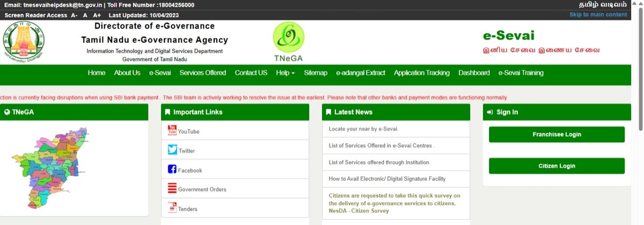The image size is (644, 225).
Task: Open the YouTube icon in Important Links
Action: pyautogui.click(x=172, y=130)
